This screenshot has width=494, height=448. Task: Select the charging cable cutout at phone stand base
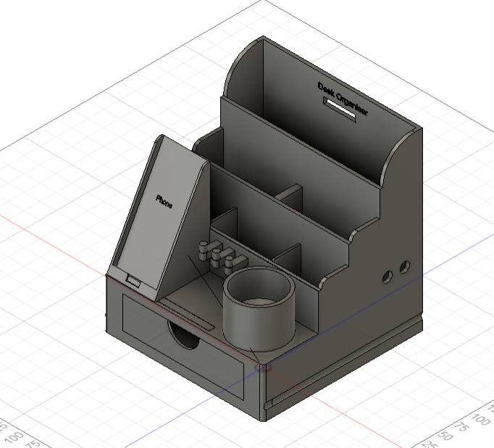[133, 281]
